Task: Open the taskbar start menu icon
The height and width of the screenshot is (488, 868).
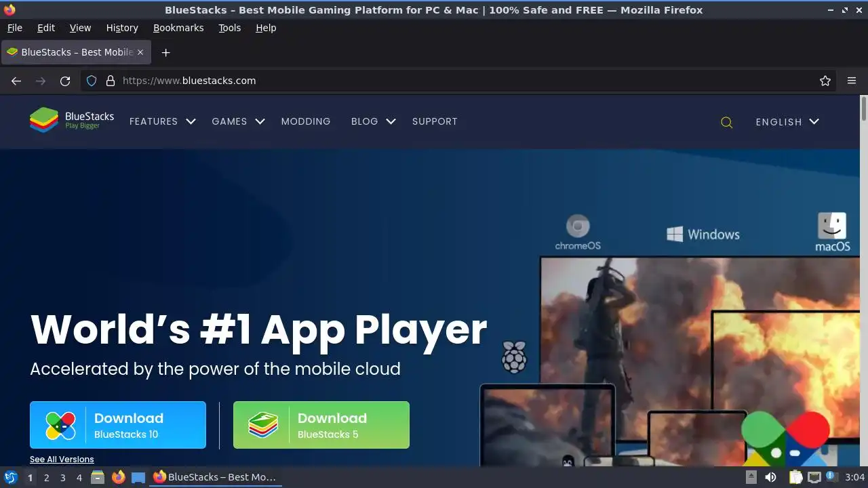Action: pyautogui.click(x=11, y=477)
